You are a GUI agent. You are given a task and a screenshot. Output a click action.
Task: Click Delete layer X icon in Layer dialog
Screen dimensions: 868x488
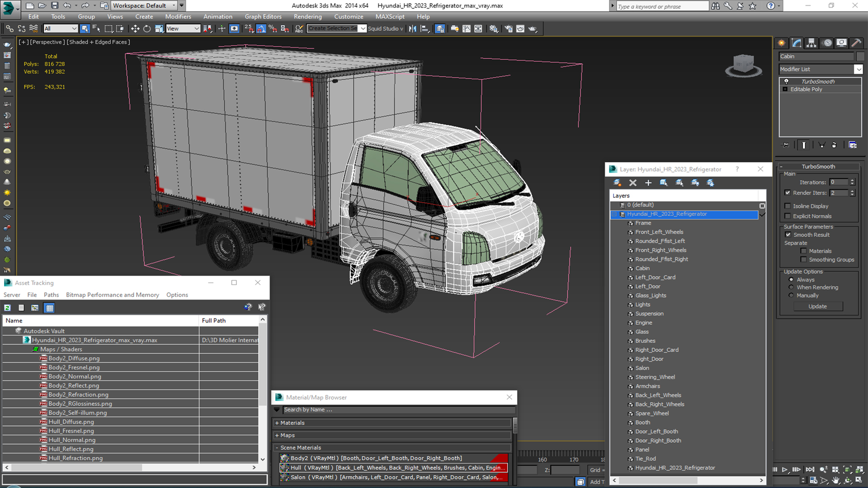tap(633, 183)
